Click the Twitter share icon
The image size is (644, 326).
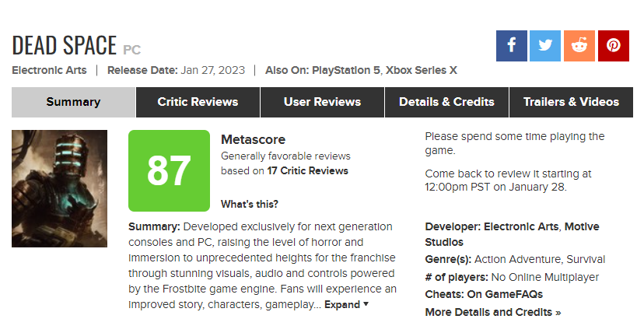point(545,46)
